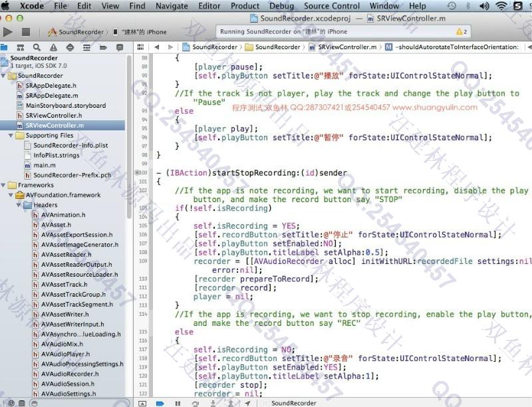This screenshot has height=407, width=532.
Task: Click the Stop button in toolbar
Action: pyautogui.click(x=26, y=32)
